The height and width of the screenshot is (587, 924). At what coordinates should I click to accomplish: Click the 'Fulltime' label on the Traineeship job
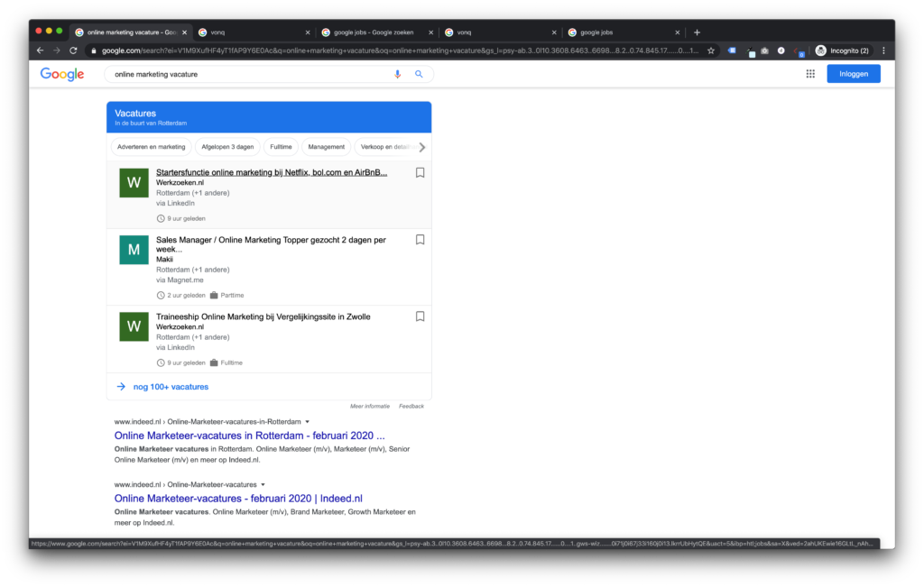click(x=232, y=363)
